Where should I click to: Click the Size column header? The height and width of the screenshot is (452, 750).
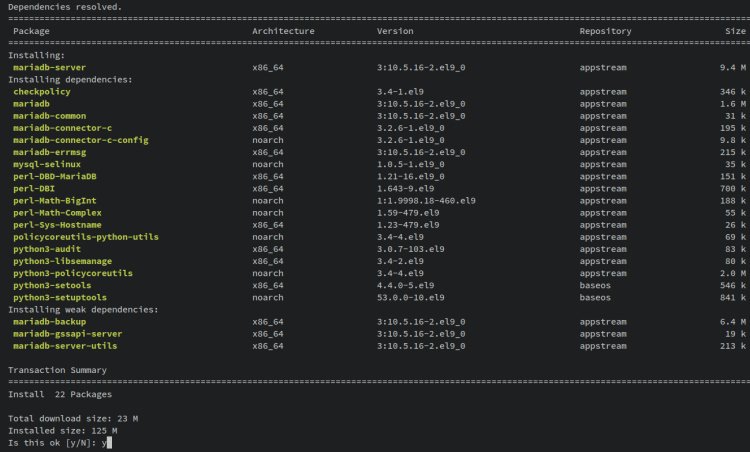coord(735,31)
